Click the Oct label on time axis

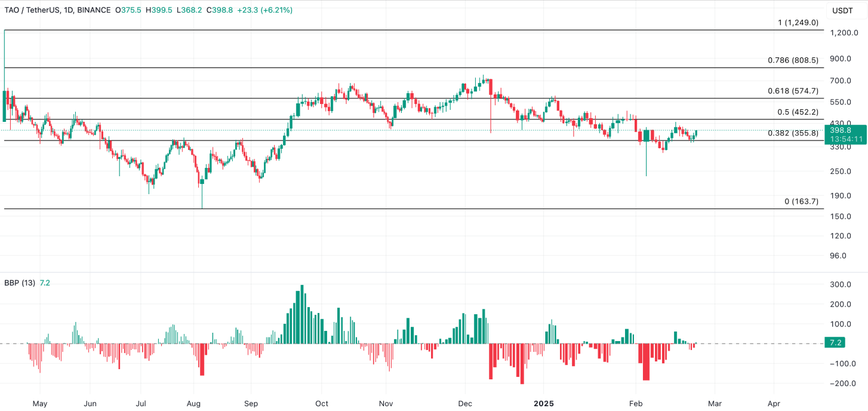pos(322,403)
